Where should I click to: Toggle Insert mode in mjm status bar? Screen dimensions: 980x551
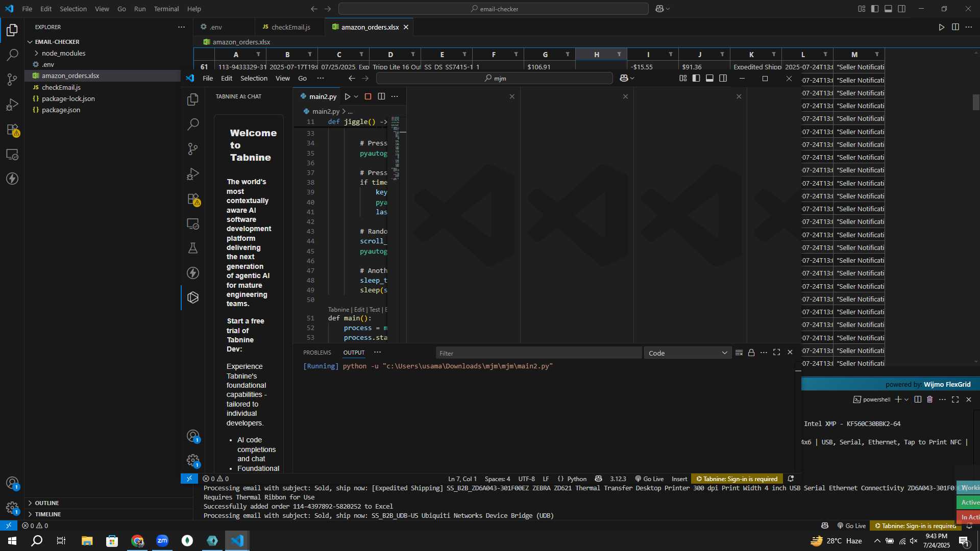tap(679, 479)
